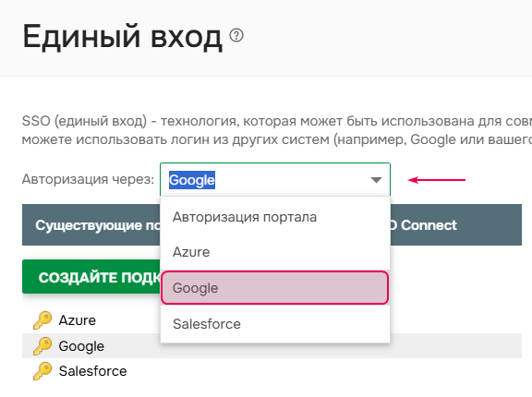
Task: Choose Azure option in dropdown list
Action: (x=275, y=252)
